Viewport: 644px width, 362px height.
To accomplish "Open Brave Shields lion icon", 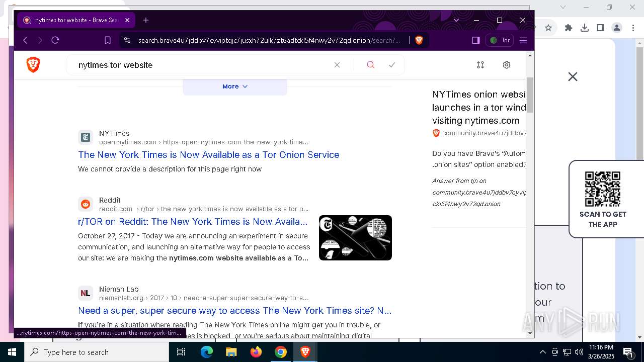I will (419, 40).
